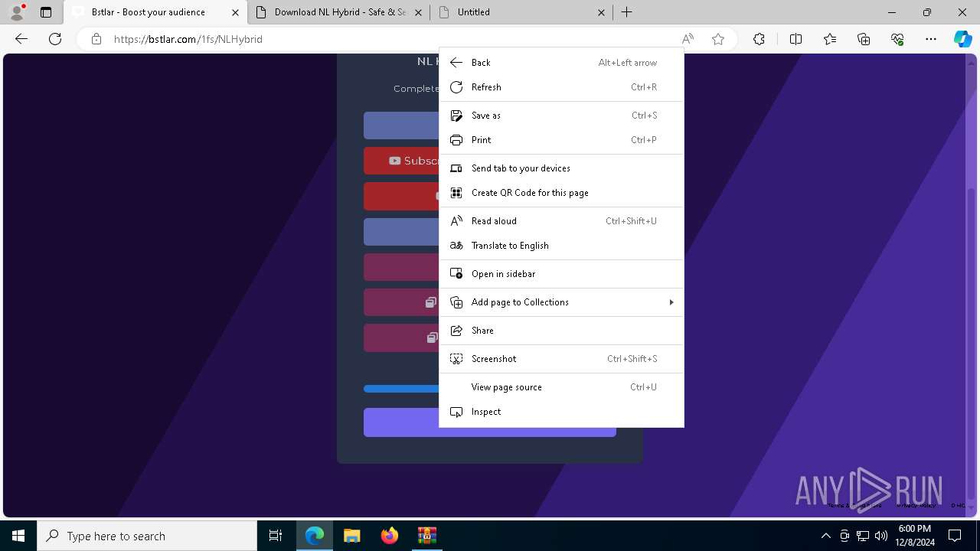The image size is (980, 551).
Task: Select Back in the context menu
Action: tap(561, 63)
